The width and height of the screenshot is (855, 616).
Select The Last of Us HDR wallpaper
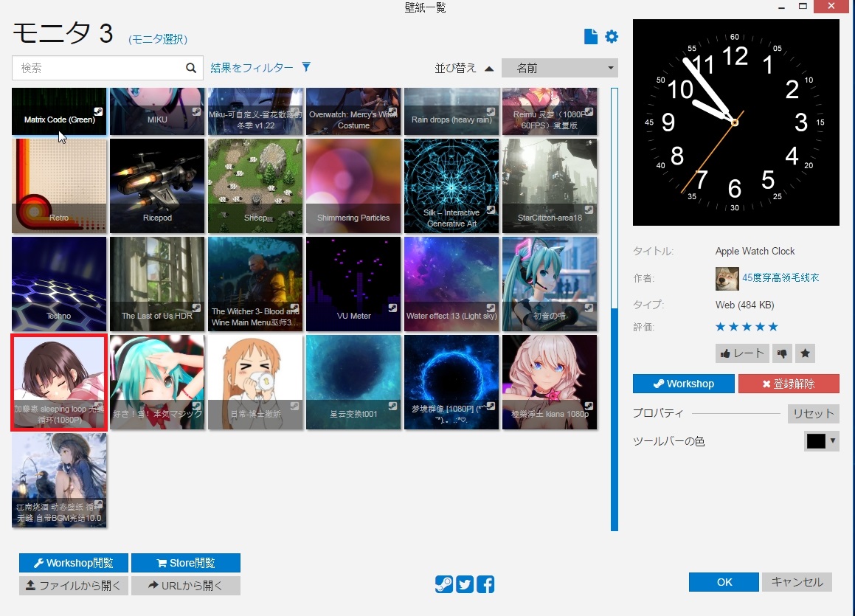[157, 284]
